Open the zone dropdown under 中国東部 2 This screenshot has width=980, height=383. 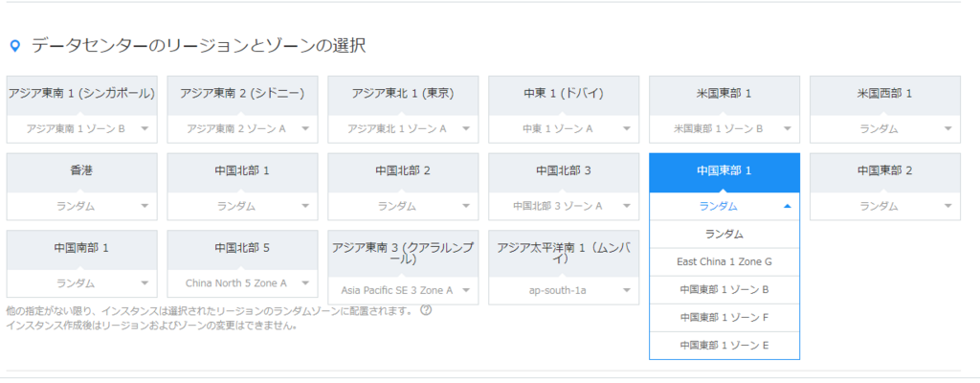pyautogui.click(x=885, y=207)
